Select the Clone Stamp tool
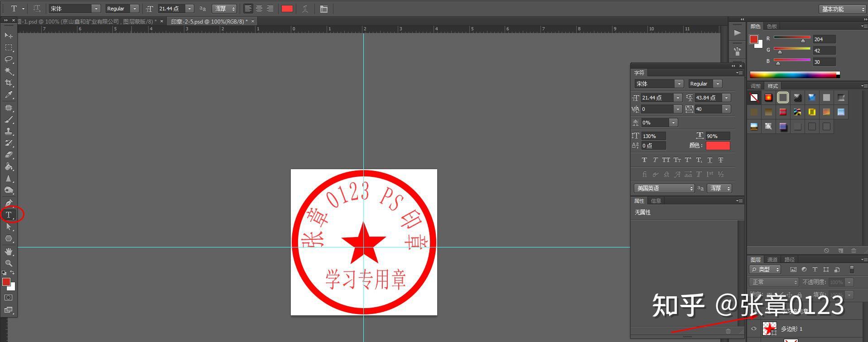This screenshot has width=868, height=342. point(9,131)
